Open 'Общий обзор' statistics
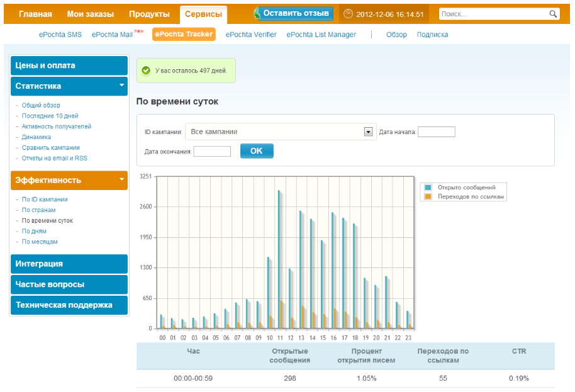 pos(41,105)
